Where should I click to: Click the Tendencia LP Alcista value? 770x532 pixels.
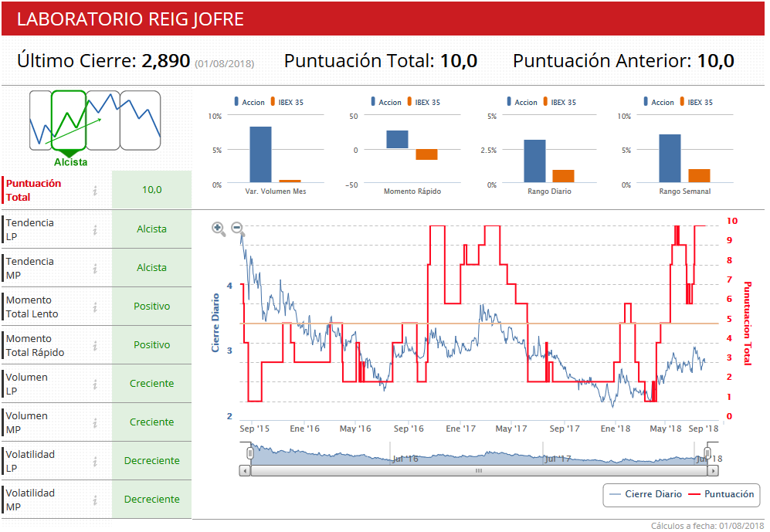tap(151, 229)
